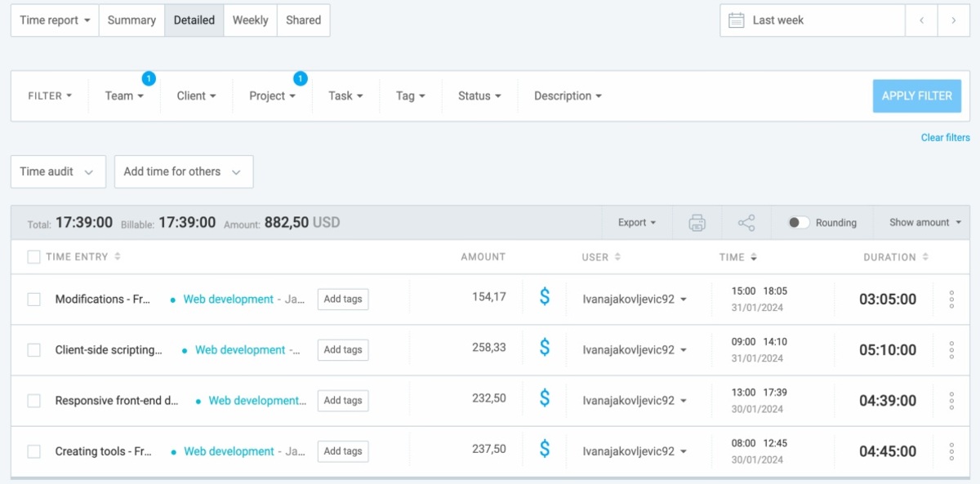Sort entries by the Duration column

tap(895, 256)
